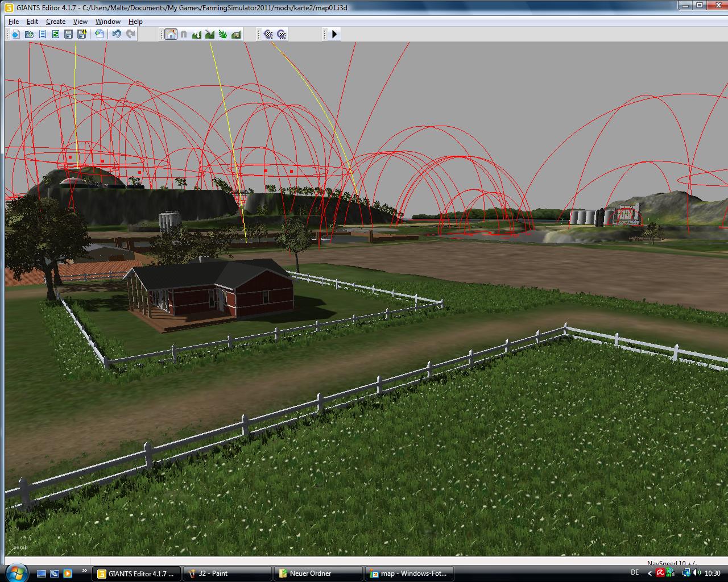The width and height of the screenshot is (728, 582).
Task: Click the first checkered gear icon
Action: pyautogui.click(x=268, y=34)
